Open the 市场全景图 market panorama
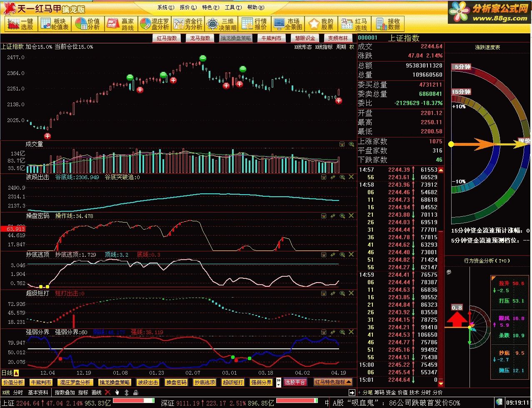Screen dimensions: 532x408 [x=288, y=24]
